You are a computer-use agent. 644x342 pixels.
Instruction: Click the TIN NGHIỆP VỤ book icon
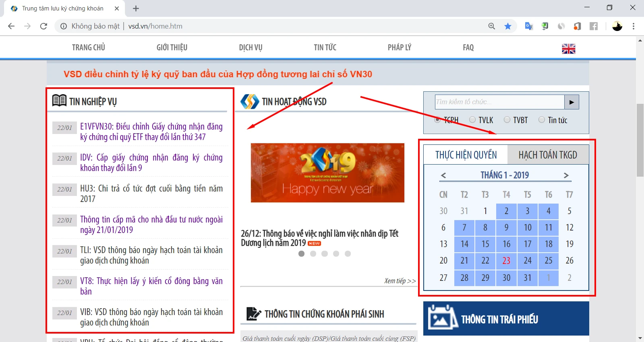coord(60,100)
